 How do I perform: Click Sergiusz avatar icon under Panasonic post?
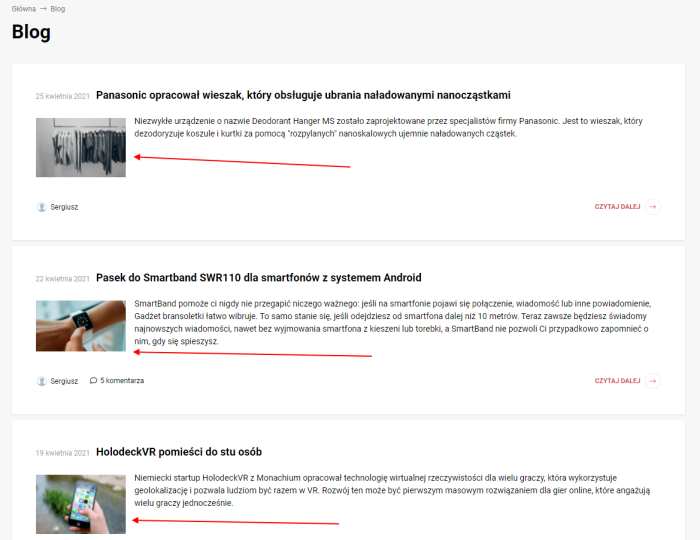pos(41,207)
